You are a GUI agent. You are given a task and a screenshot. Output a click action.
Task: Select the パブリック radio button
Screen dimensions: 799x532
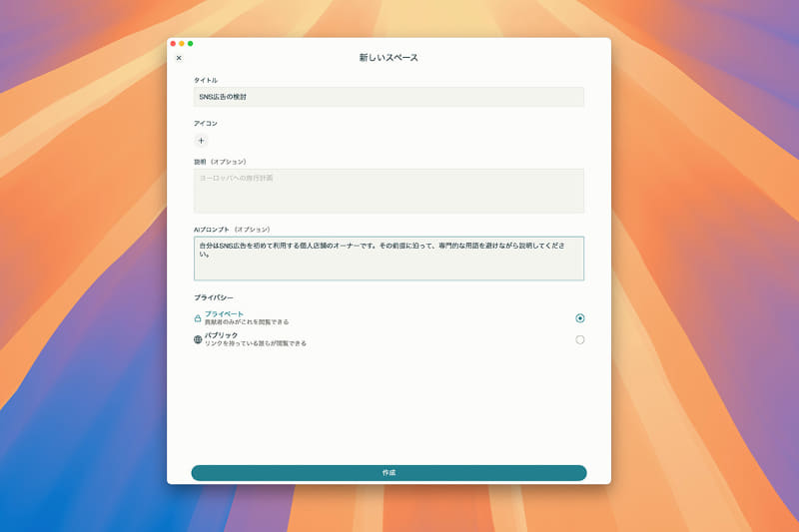[x=580, y=339]
